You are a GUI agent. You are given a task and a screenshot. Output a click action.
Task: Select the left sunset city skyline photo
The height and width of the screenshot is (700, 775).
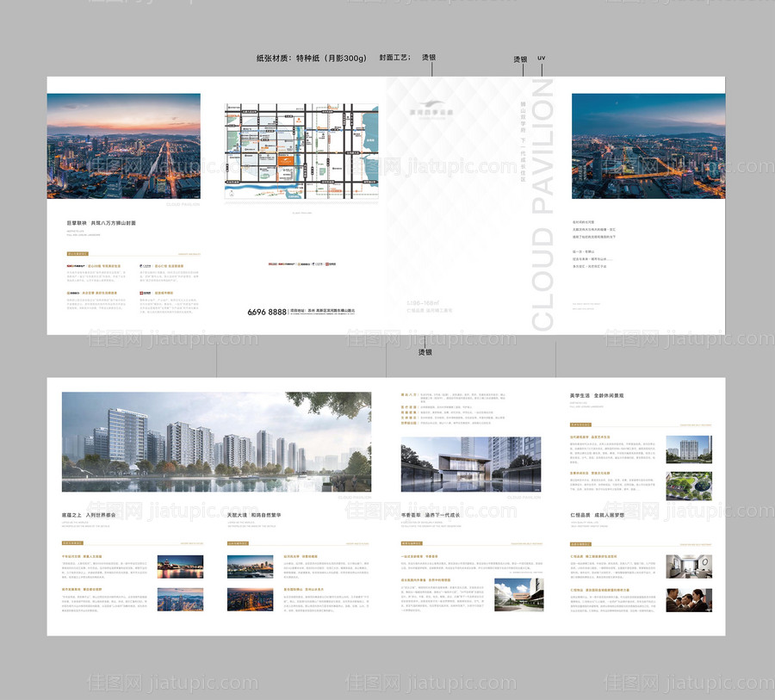click(124, 146)
